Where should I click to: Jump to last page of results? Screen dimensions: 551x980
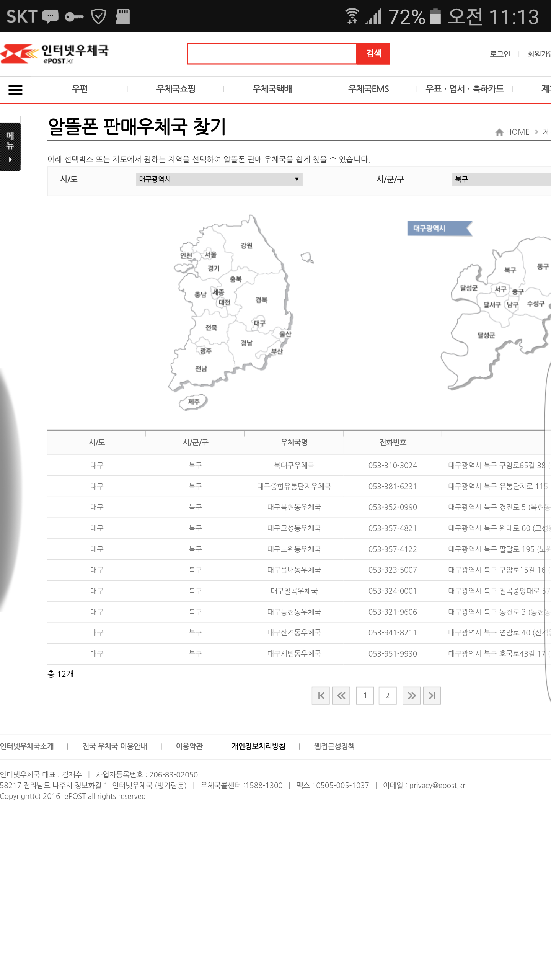point(432,696)
